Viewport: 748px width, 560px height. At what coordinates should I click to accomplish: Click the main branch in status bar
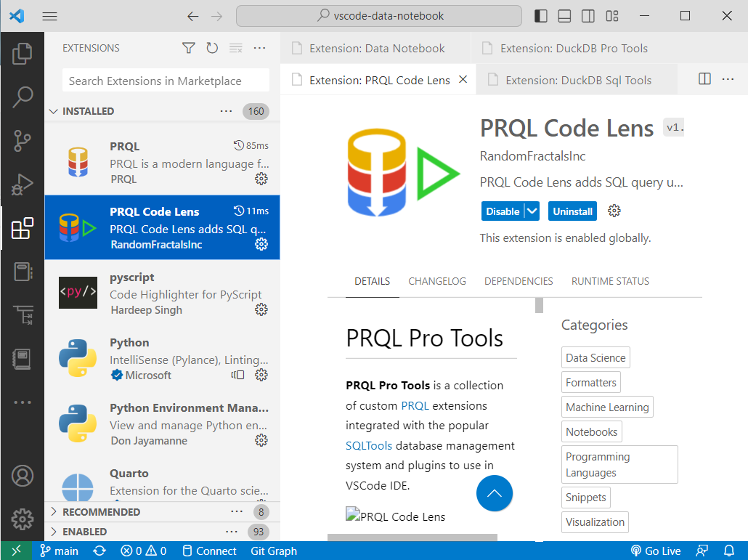click(59, 551)
